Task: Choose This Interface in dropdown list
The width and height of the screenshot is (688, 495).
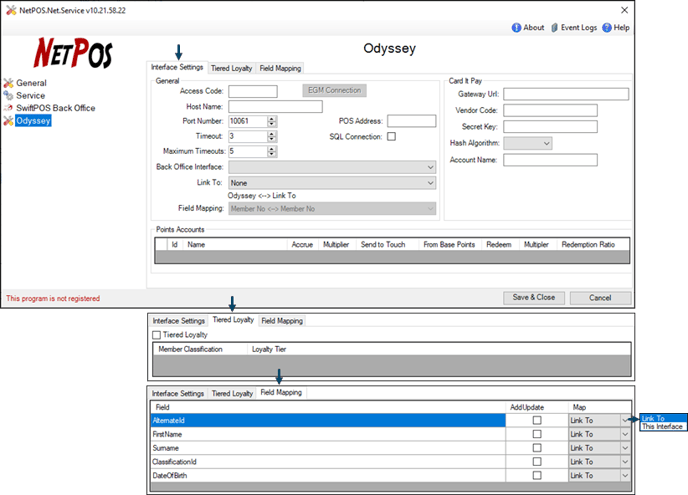Action: coord(663,426)
